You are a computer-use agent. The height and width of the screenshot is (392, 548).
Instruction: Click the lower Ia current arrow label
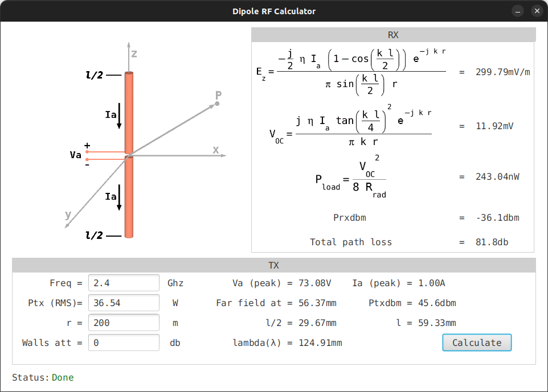point(111,196)
